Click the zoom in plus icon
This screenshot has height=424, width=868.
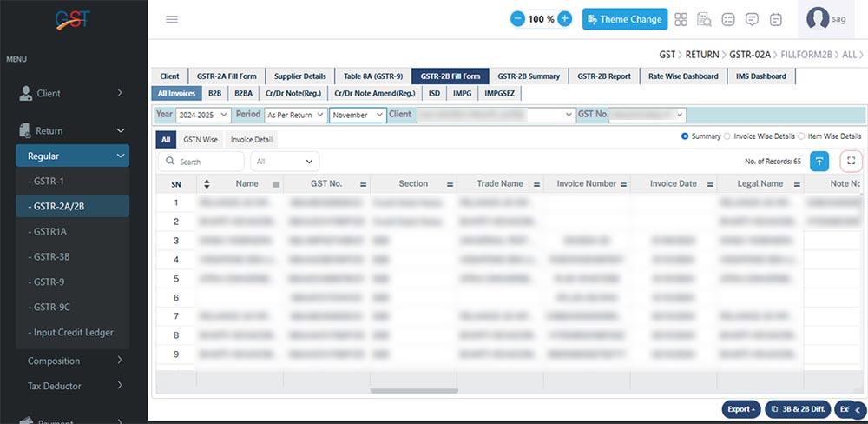[x=565, y=19]
